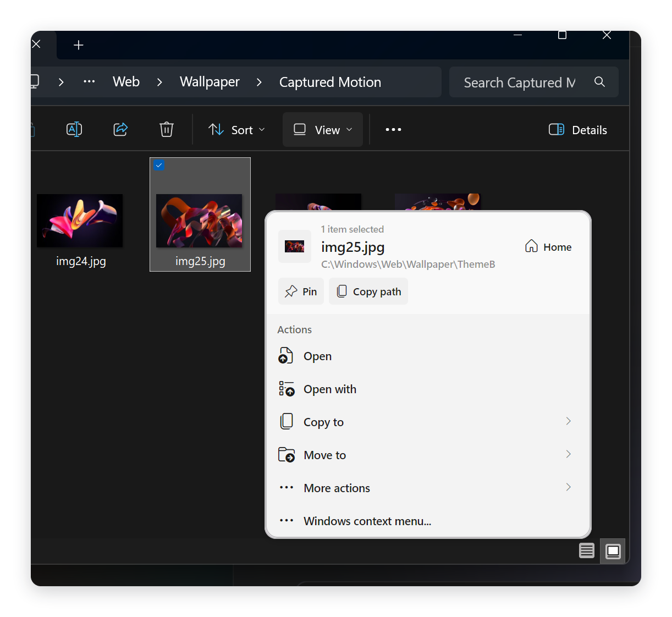Click the pin icon in Pin button
Viewport: 672px width, 617px height.
[x=291, y=292]
